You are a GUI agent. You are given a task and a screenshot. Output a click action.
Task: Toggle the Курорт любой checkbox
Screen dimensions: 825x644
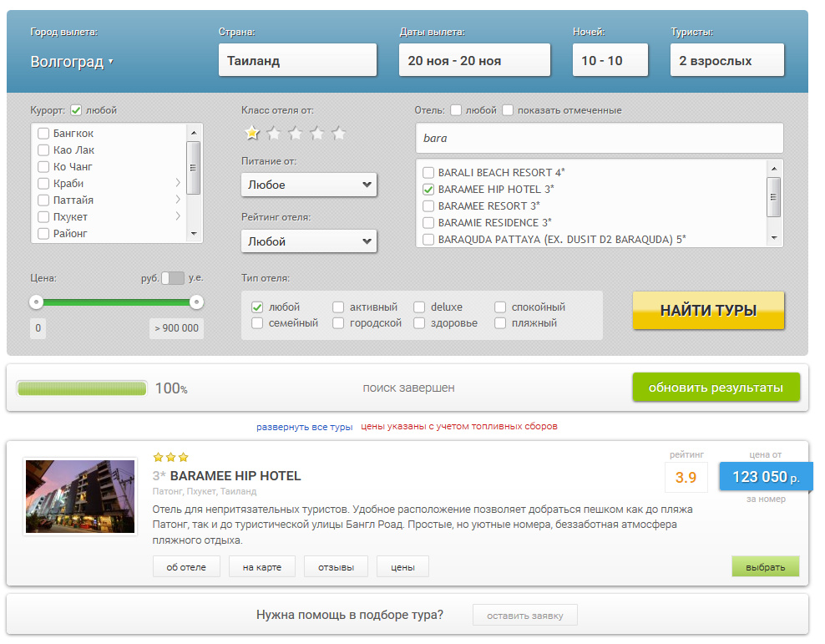[76, 110]
